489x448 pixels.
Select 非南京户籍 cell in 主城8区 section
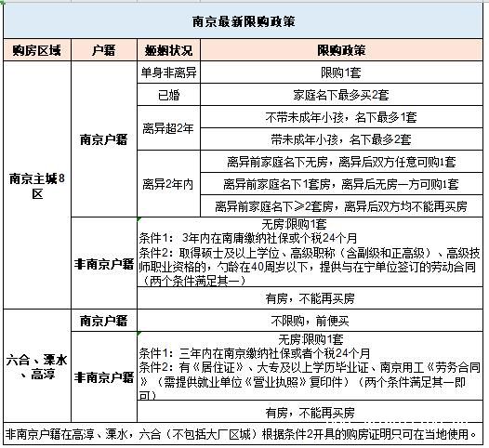[x=104, y=263]
